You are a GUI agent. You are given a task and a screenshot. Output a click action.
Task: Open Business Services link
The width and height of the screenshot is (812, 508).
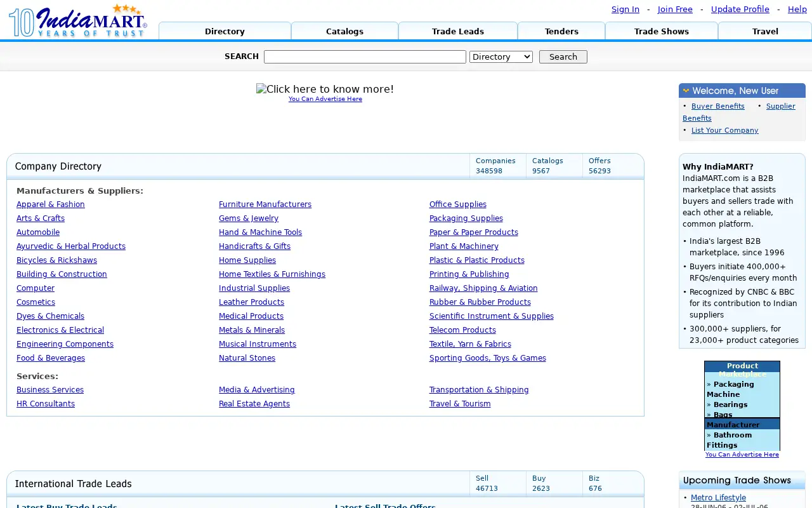[x=50, y=390]
